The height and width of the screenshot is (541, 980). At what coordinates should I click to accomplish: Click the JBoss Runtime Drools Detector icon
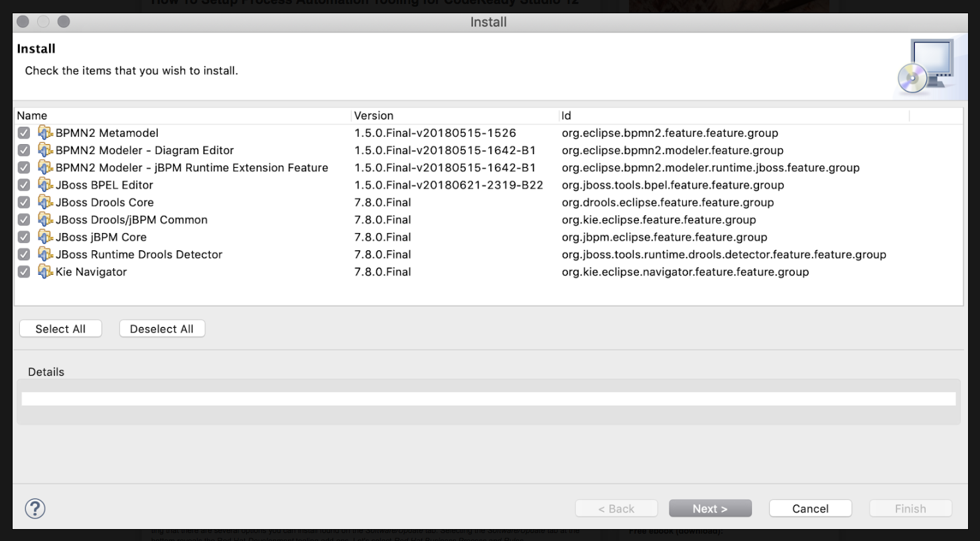[45, 254]
